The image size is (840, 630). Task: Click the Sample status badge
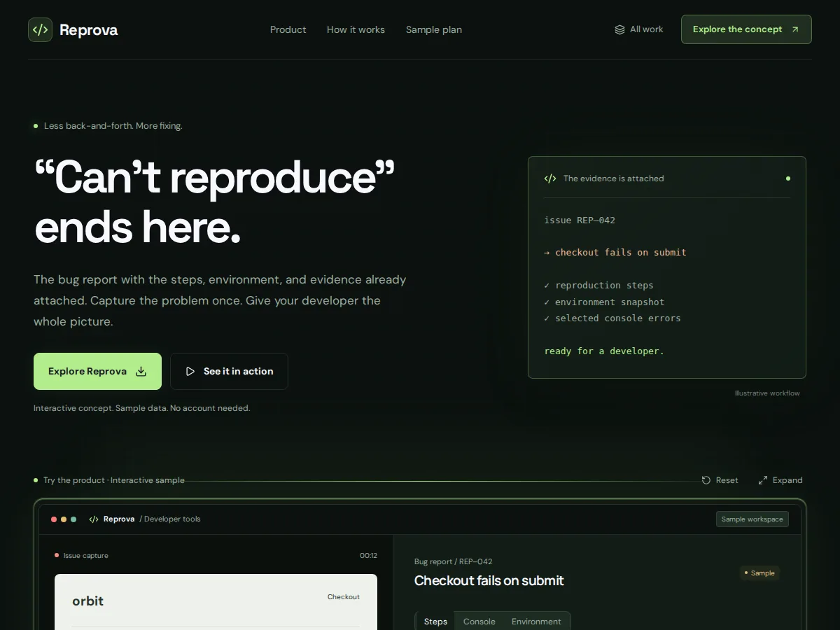pyautogui.click(x=759, y=573)
